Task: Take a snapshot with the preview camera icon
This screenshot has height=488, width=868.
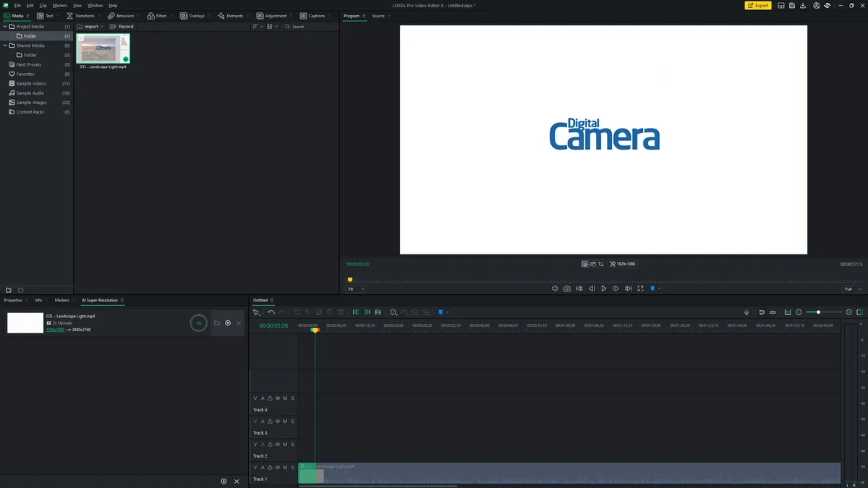Action: pos(567,288)
